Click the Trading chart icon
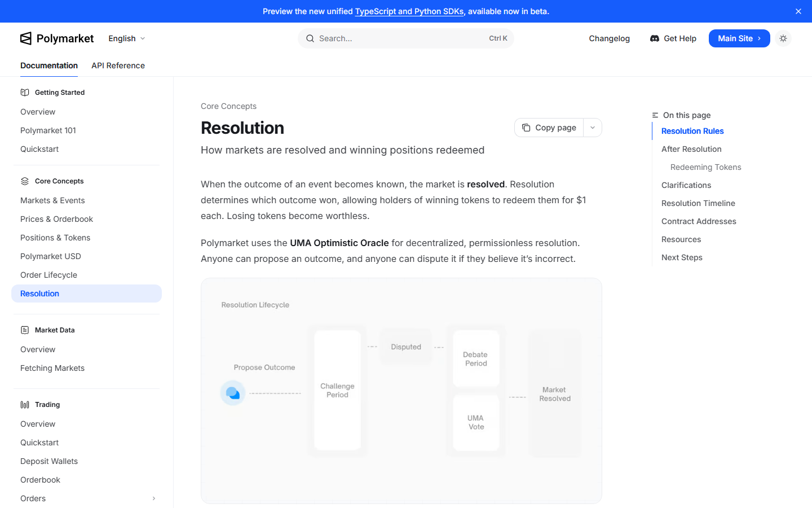Image resolution: width=812 pixels, height=508 pixels. click(x=25, y=405)
